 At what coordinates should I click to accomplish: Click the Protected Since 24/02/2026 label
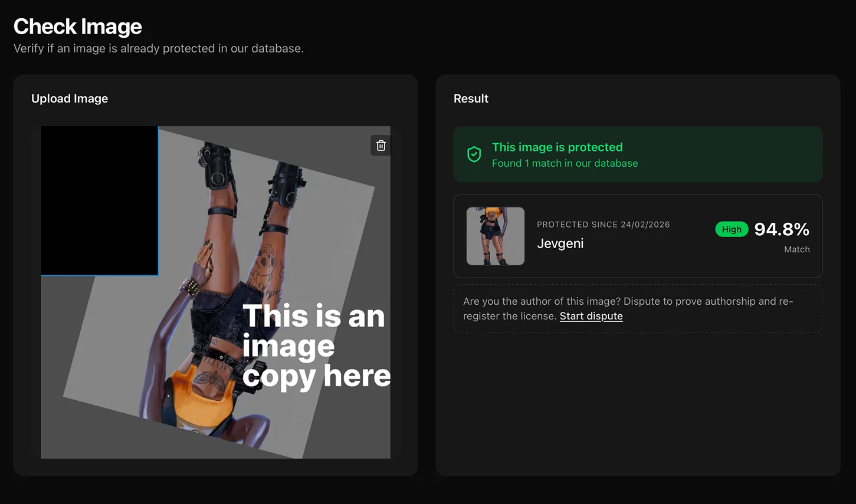click(604, 225)
